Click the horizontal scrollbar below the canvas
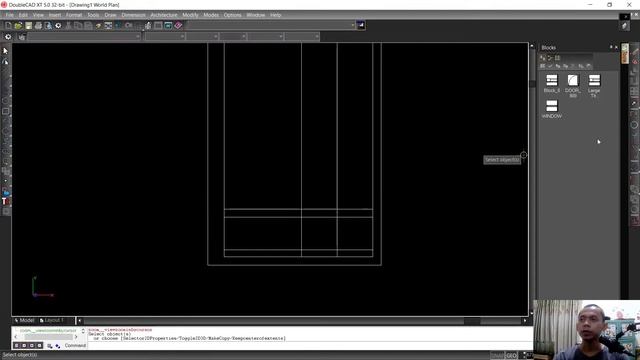 click(x=302, y=321)
